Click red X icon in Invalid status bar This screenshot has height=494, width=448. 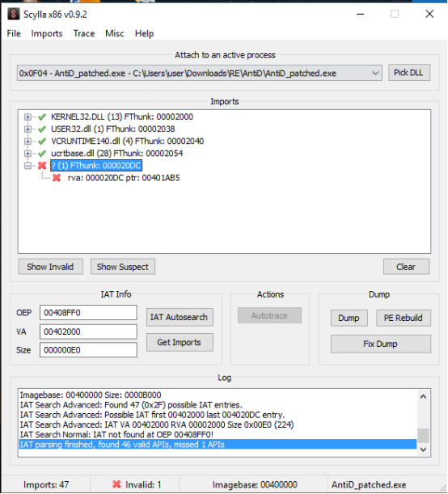[x=116, y=484]
